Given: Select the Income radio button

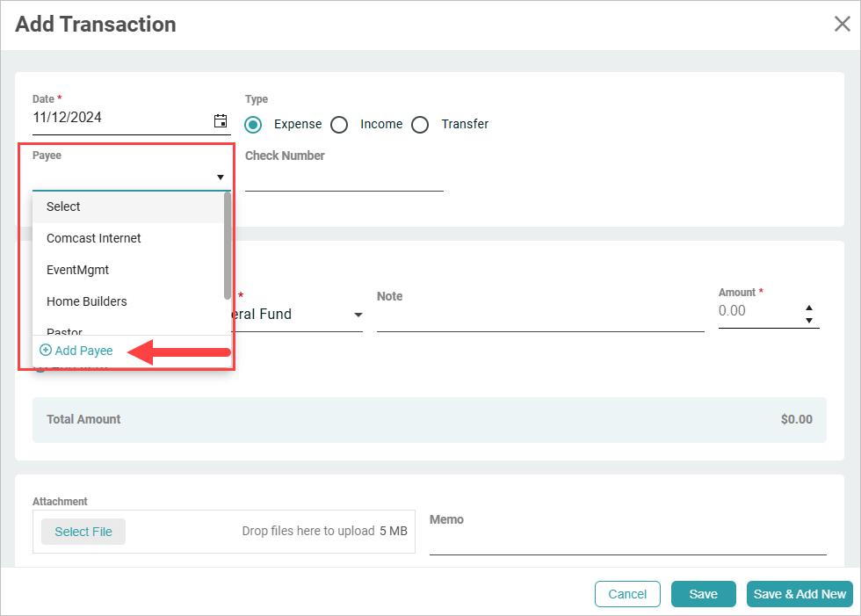Looking at the screenshot, I should [339, 125].
